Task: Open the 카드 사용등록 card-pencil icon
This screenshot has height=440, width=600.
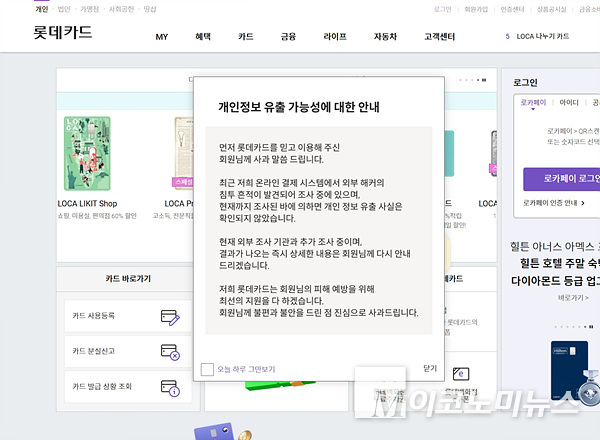Action: pos(170,318)
